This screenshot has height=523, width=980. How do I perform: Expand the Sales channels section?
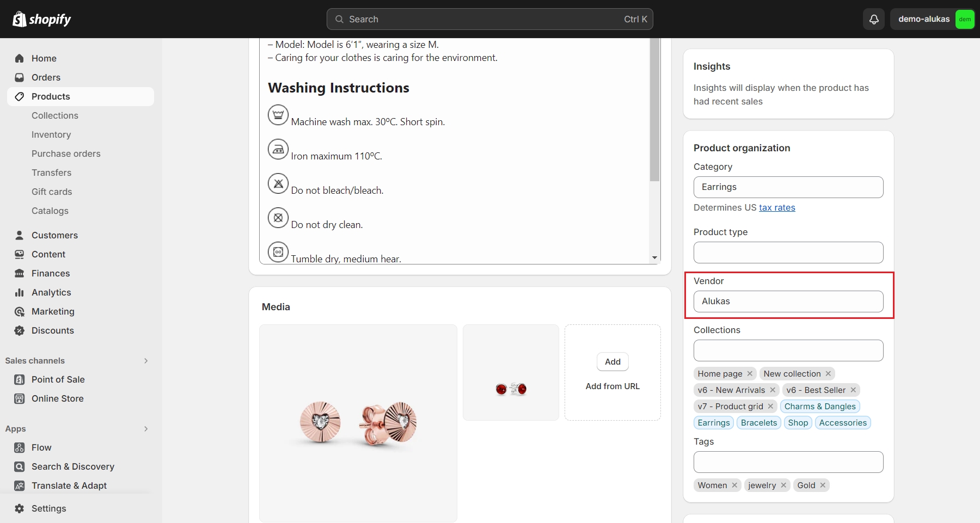[146, 361]
